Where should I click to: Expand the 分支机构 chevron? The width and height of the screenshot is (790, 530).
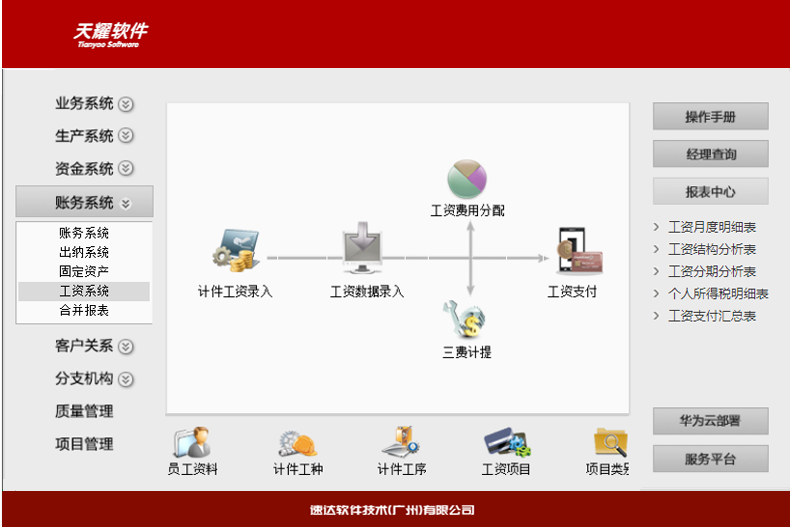[x=126, y=379]
